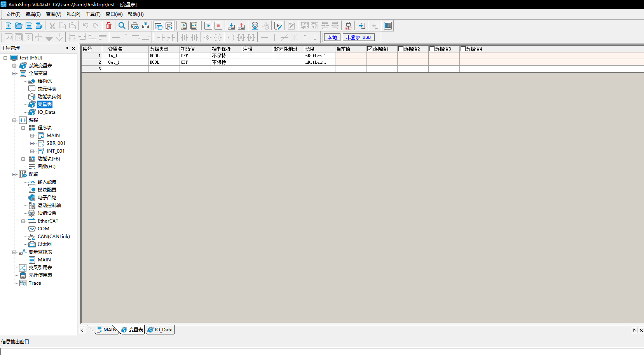Uncheck the 数据值1 column checkbox
Image resolution: width=644 pixels, height=355 pixels.
[370, 49]
